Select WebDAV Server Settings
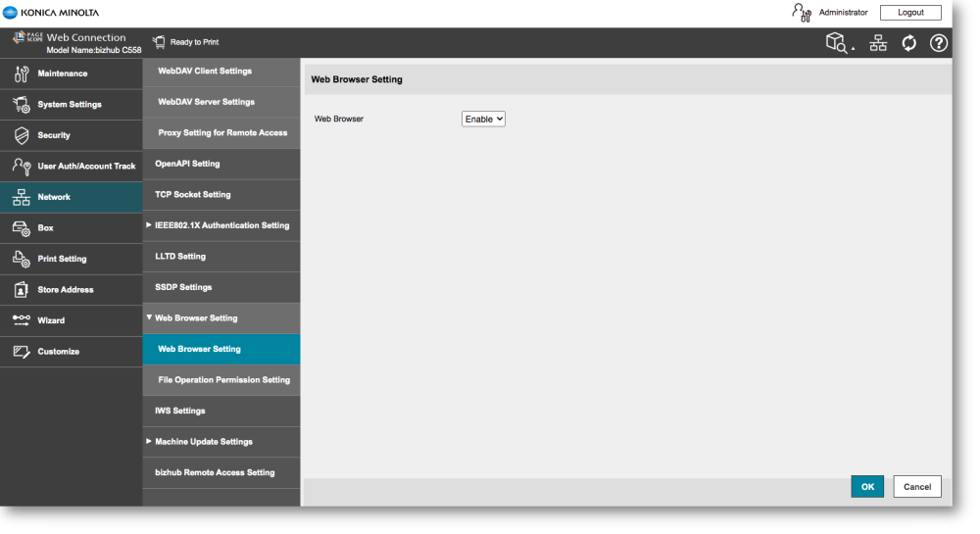This screenshot has height=534, width=980. point(221,102)
